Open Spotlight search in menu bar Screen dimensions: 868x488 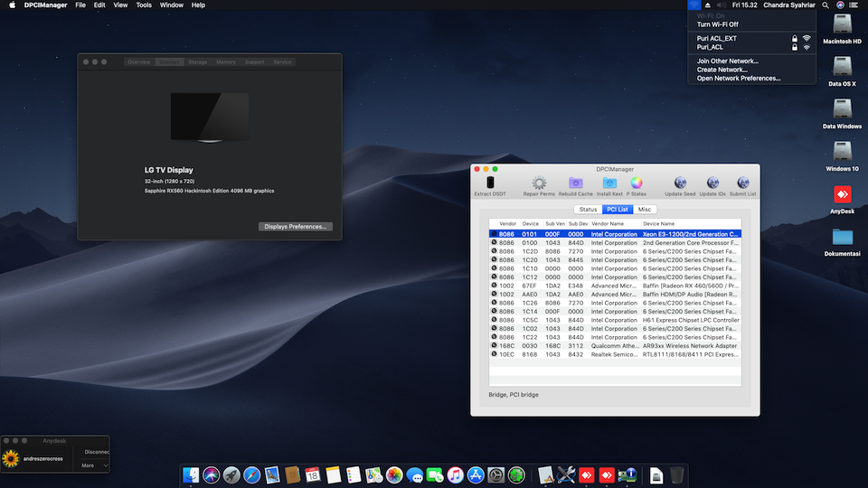826,5
